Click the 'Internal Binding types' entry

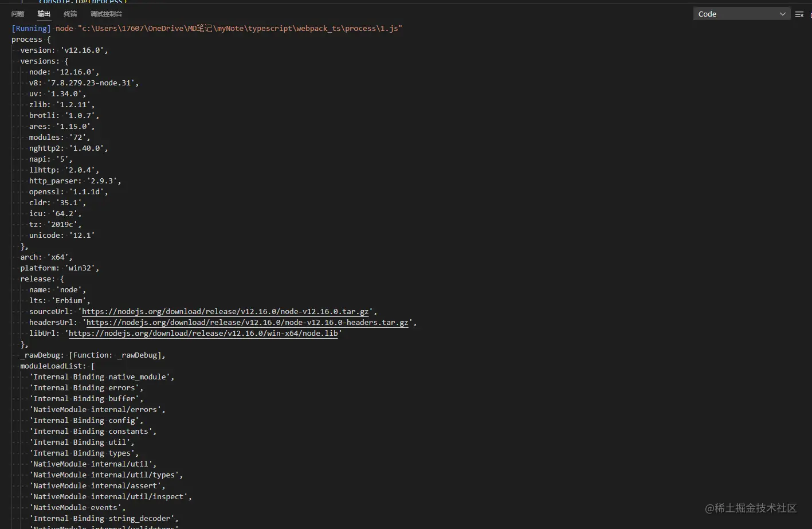(84, 453)
